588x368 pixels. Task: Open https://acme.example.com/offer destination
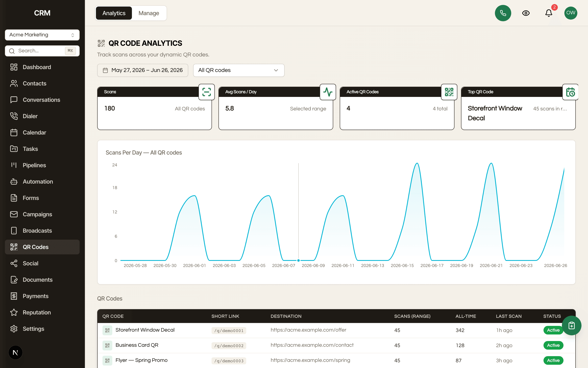[308, 330]
